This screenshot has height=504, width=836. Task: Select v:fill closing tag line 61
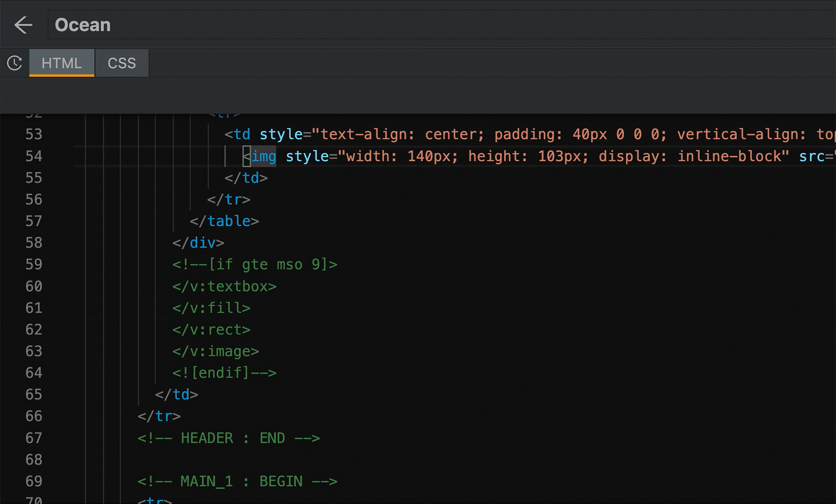[x=212, y=308]
